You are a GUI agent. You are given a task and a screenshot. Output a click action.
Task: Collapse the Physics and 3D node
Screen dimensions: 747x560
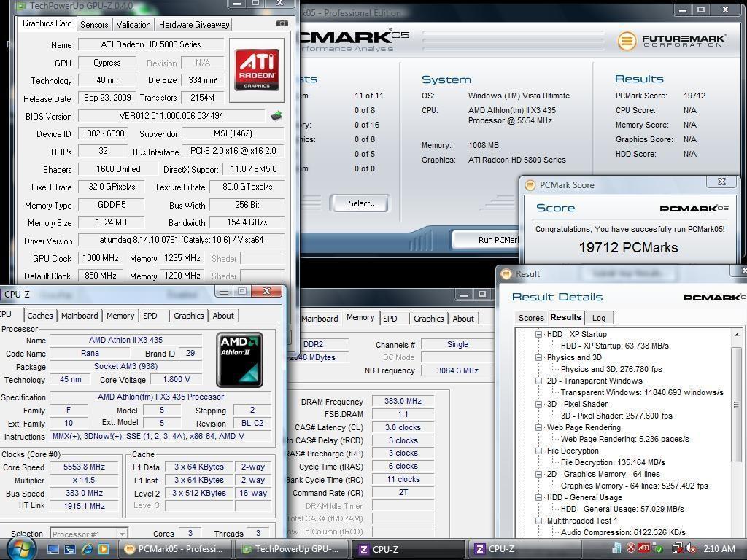tap(539, 357)
